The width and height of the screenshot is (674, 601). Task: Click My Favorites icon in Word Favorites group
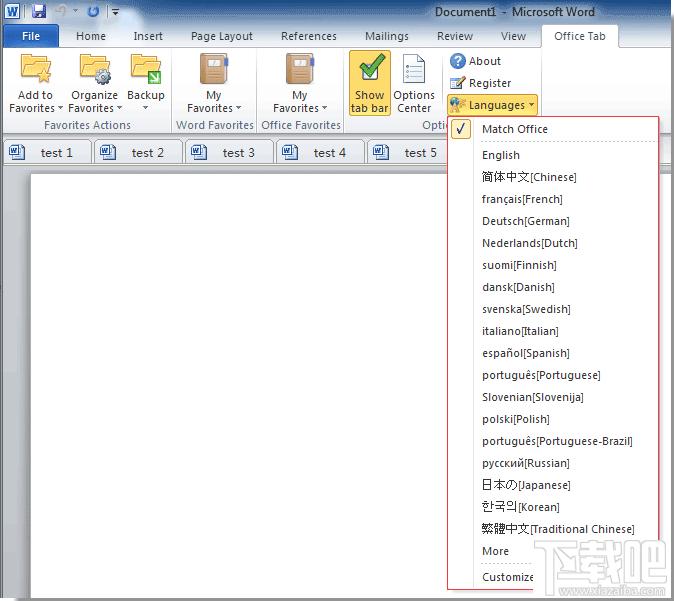point(214,69)
